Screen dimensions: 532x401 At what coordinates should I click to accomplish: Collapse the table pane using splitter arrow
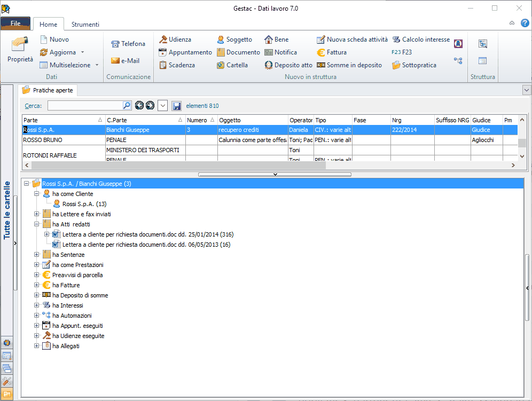click(x=275, y=175)
